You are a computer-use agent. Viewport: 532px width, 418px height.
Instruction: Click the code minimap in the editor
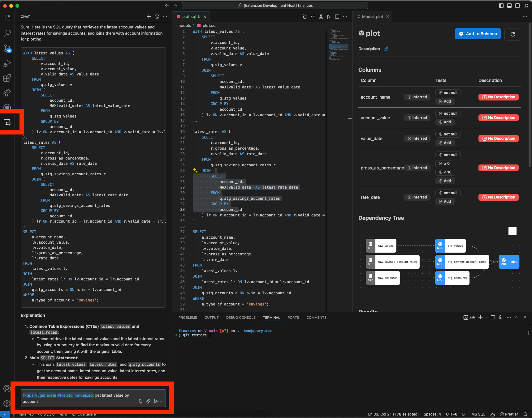click(338, 44)
